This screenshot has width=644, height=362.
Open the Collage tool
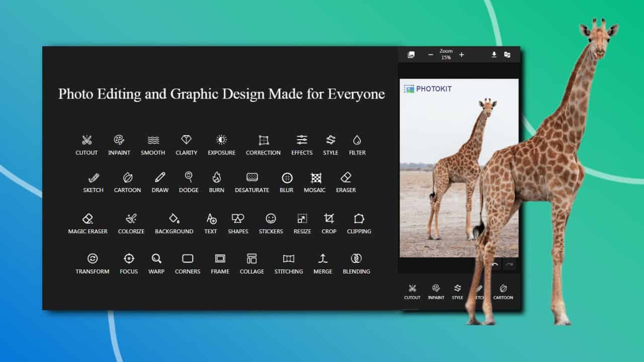(x=252, y=259)
